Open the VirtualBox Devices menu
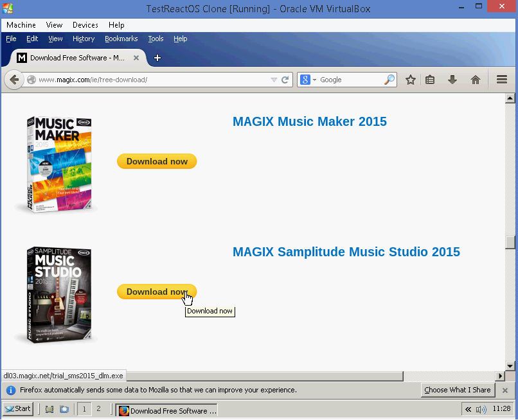 [85, 25]
